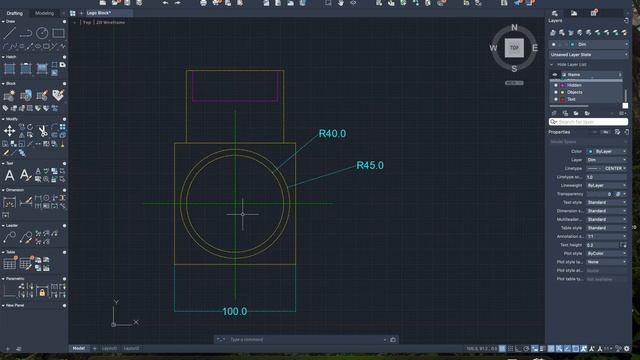The image size is (640, 360).
Task: Toggle the current Dim layer on/off dot
Action: tap(553, 44)
